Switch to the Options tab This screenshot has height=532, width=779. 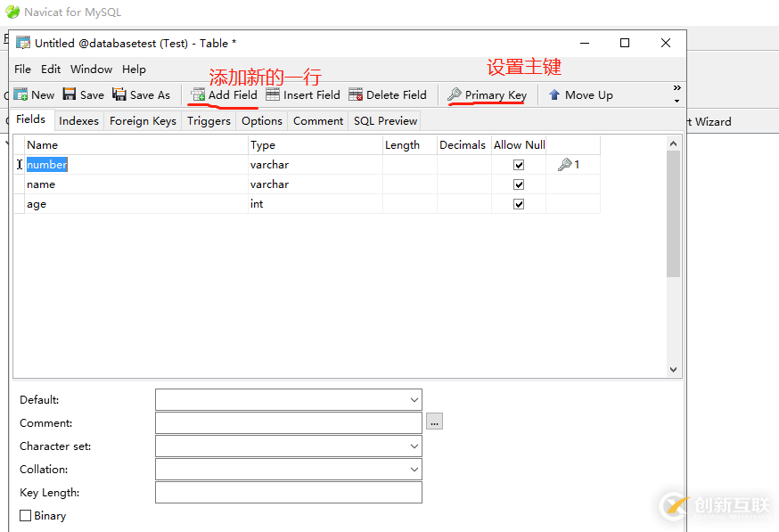(x=262, y=120)
